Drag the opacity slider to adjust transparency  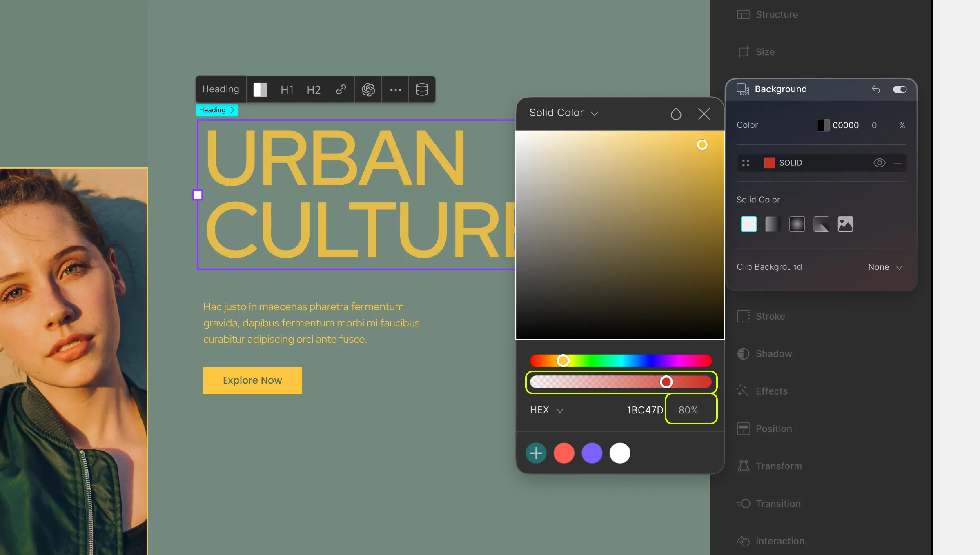pos(666,382)
